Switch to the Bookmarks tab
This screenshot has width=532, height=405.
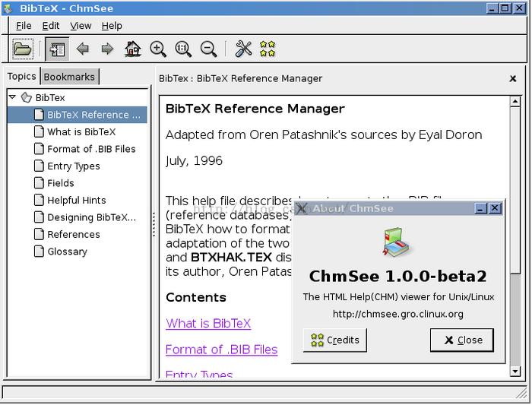click(x=69, y=77)
